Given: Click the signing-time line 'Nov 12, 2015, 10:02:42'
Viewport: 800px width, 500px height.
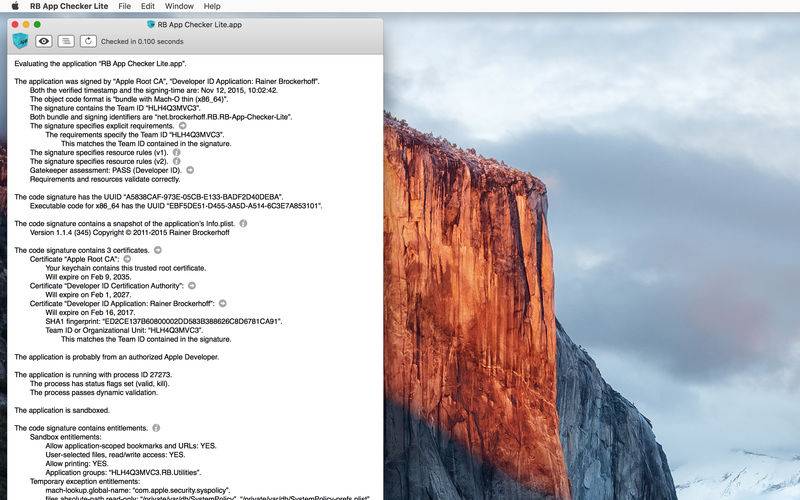Looking at the screenshot, I should [x=154, y=90].
